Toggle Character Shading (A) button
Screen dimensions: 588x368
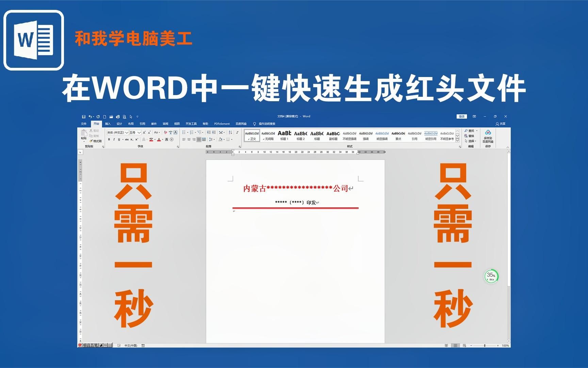pos(166,139)
